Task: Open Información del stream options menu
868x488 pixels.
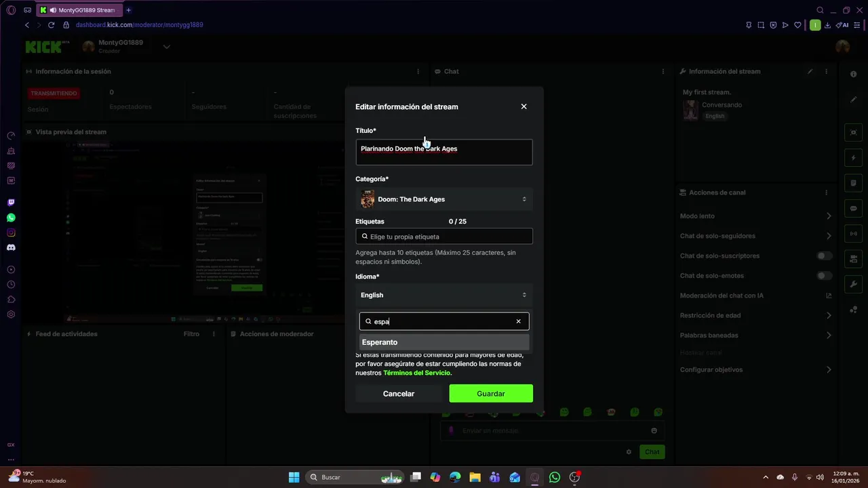Action: (x=826, y=71)
